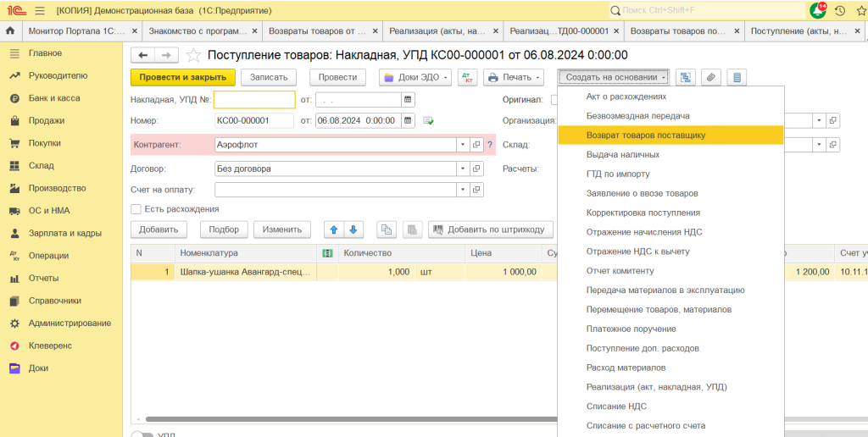868x437 pixels.
Task: Choose Акт о расхождениях
Action: point(670,97)
